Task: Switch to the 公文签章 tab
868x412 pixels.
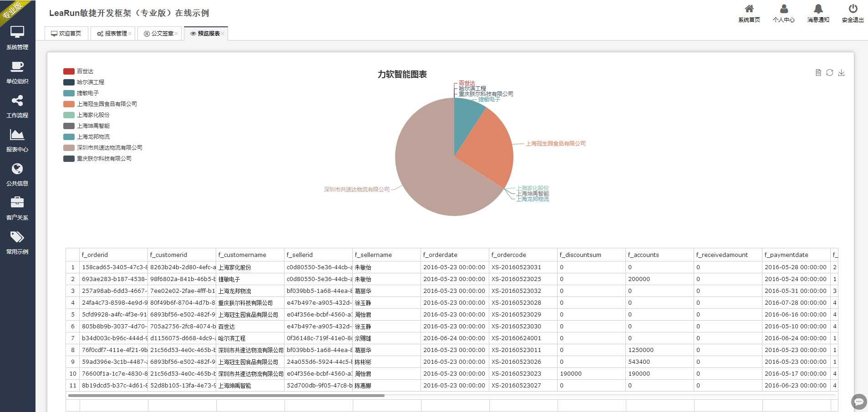Action: point(158,34)
